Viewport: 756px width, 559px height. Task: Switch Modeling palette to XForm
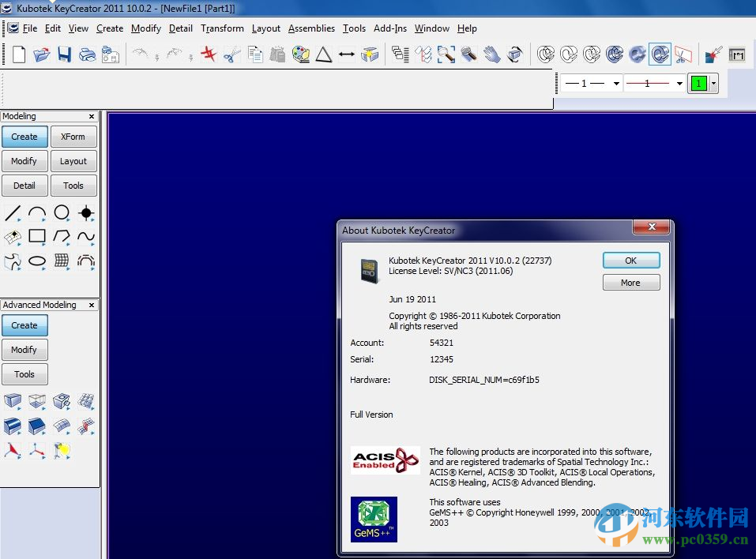73,137
